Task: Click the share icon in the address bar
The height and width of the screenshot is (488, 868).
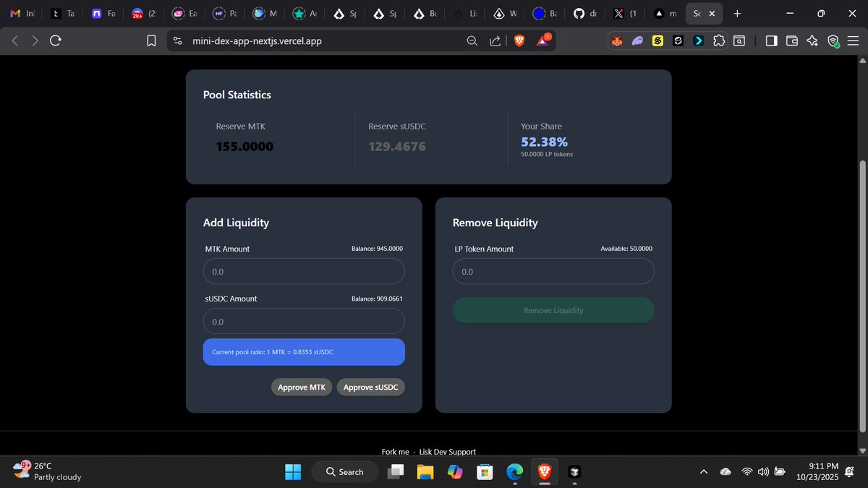Action: (x=495, y=41)
